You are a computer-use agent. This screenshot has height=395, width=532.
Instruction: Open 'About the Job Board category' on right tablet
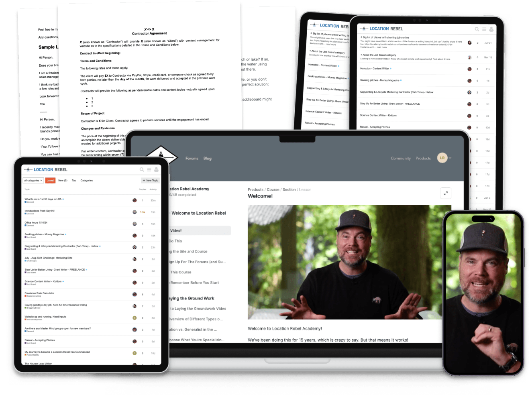379,55
